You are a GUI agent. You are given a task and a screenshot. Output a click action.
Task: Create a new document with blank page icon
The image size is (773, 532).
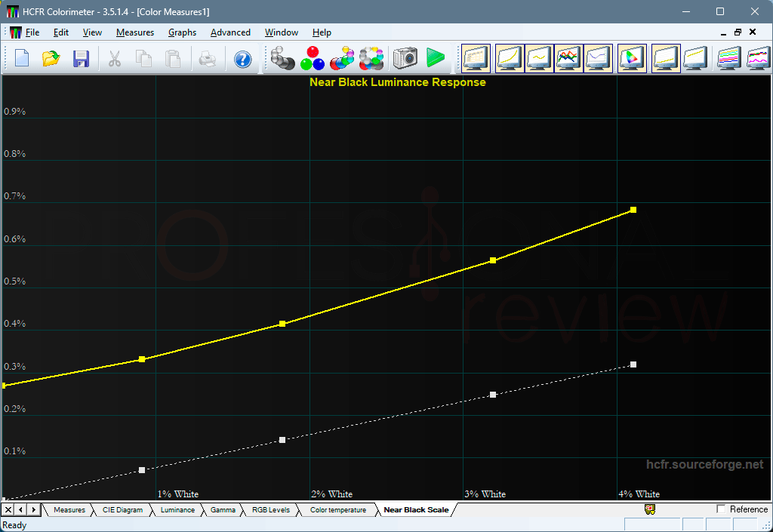point(22,58)
